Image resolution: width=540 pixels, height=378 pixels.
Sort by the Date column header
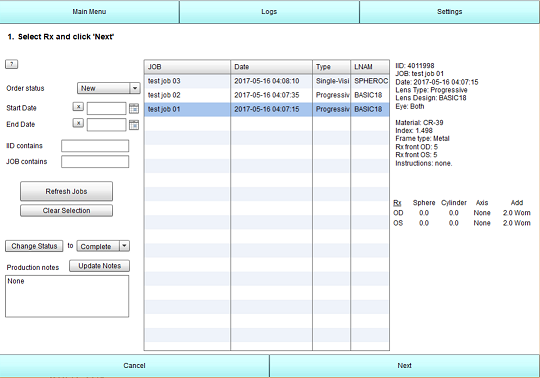pyautogui.click(x=271, y=67)
